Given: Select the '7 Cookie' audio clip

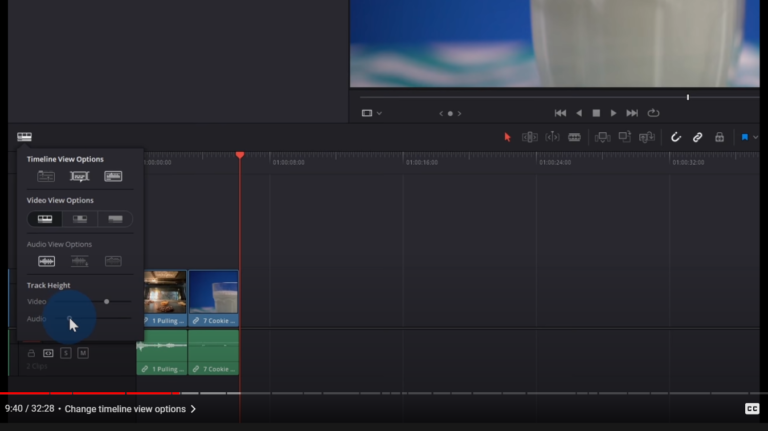Looking at the screenshot, I should (214, 352).
